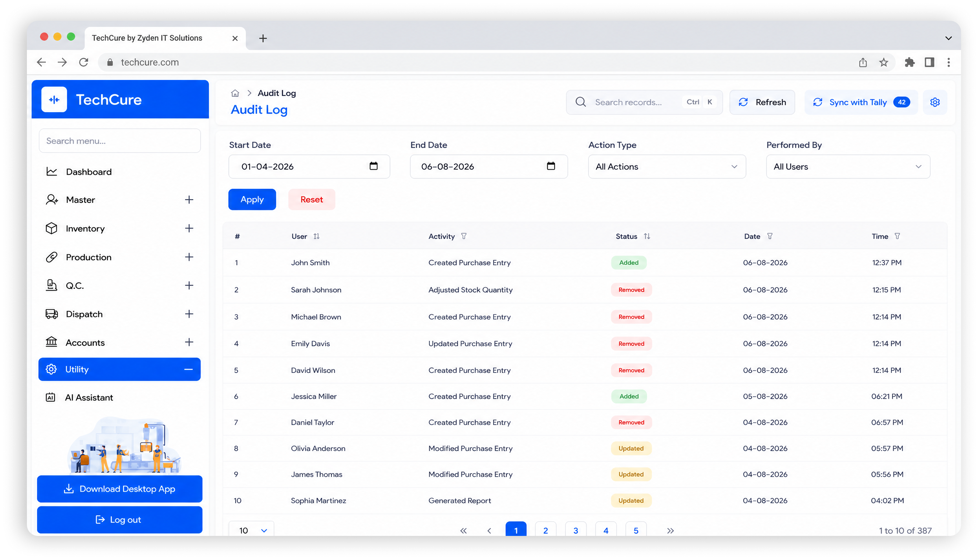Image resolution: width=979 pixels, height=560 pixels.
Task: Toggle the browser side panel icon
Action: click(x=929, y=62)
